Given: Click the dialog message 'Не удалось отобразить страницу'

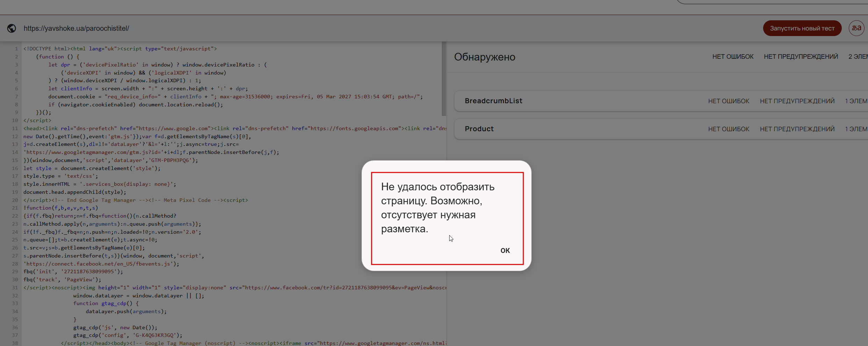Looking at the screenshot, I should [x=438, y=208].
